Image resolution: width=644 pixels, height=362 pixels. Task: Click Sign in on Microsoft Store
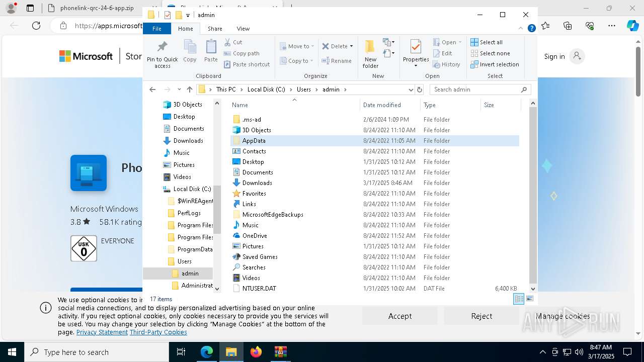coord(554,56)
